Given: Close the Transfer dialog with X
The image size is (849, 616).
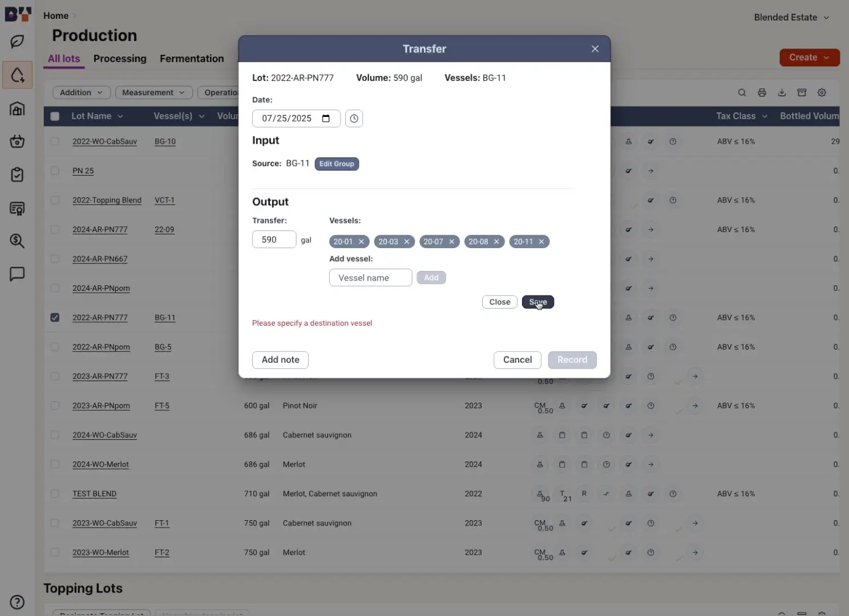Looking at the screenshot, I should coord(595,49).
